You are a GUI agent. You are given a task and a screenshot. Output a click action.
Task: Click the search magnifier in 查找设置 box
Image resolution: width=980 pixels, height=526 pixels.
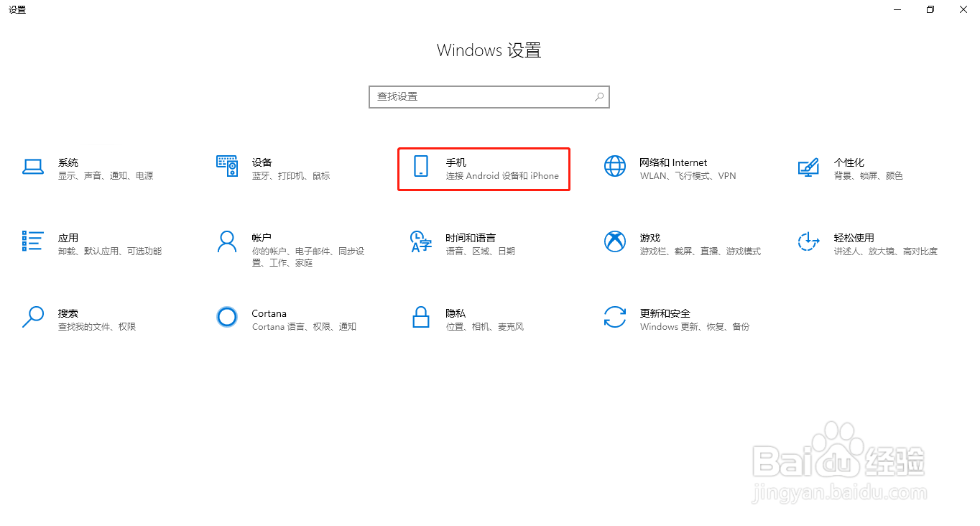pyautogui.click(x=599, y=96)
